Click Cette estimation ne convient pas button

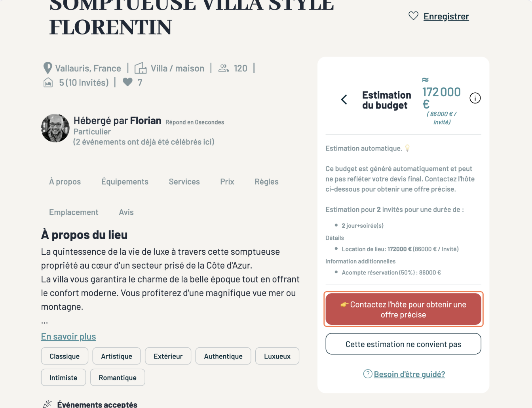[403, 344]
